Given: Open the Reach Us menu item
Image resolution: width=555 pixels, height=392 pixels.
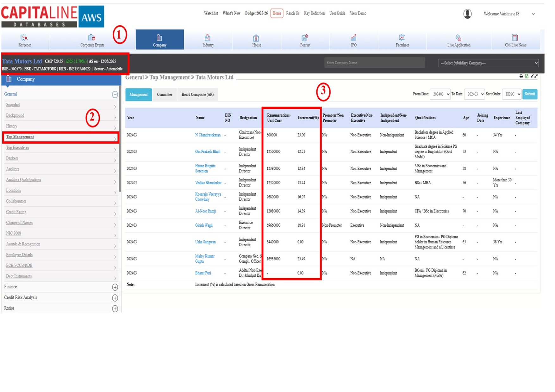Looking at the screenshot, I should pos(293,13).
